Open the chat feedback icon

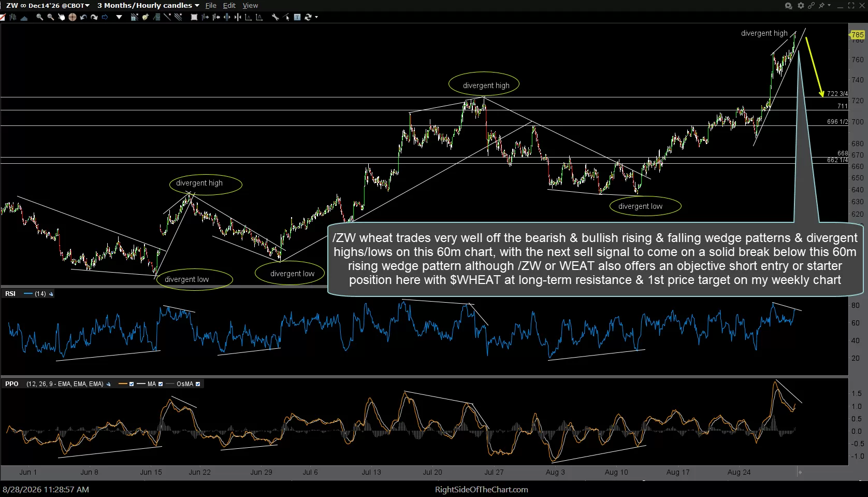point(788,6)
